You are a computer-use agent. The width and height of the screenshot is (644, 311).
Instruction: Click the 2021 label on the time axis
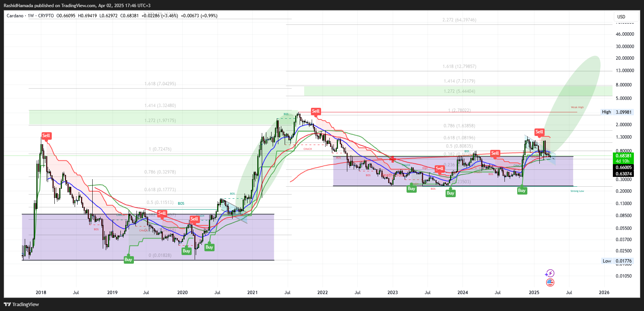click(x=252, y=293)
